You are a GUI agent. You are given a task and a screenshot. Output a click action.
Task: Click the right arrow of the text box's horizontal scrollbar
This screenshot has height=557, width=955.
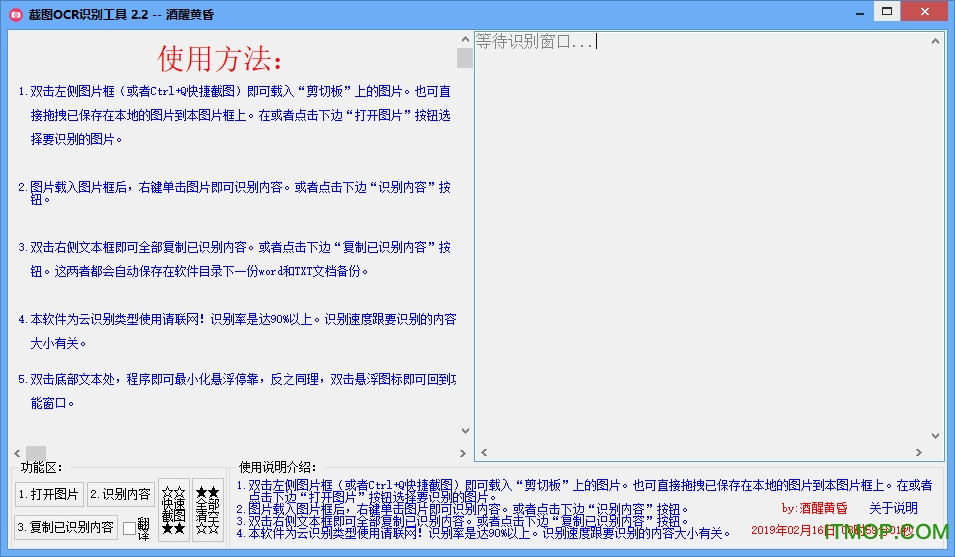pyautogui.click(x=919, y=453)
